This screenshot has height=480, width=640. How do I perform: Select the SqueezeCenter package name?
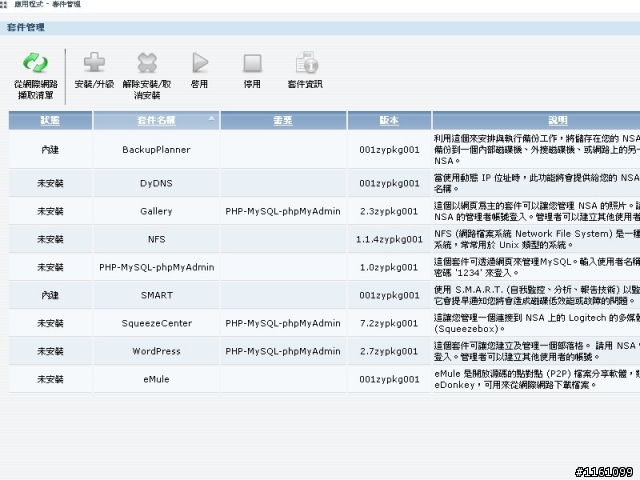[157, 323]
